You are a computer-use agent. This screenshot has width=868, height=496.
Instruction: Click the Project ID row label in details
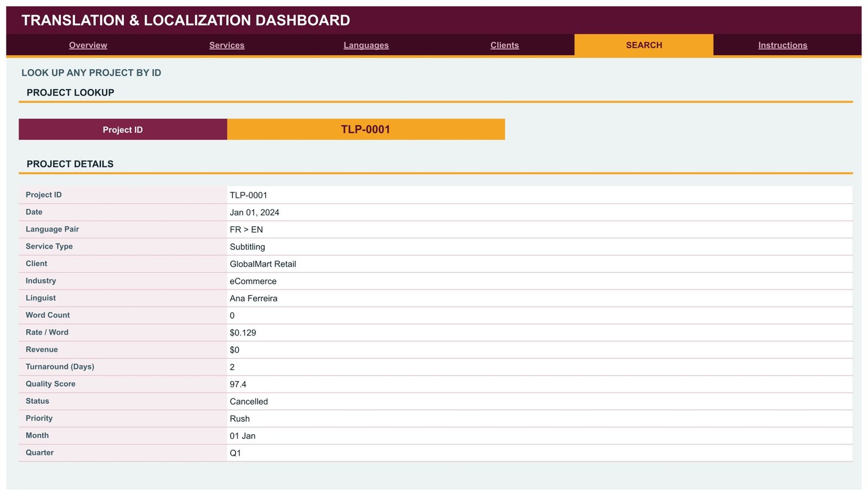tap(44, 195)
